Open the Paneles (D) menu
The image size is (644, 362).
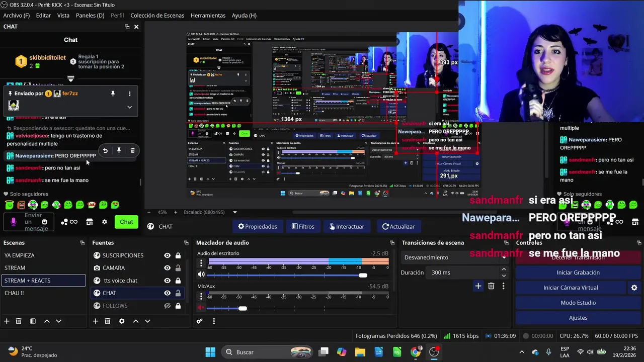coord(90,16)
